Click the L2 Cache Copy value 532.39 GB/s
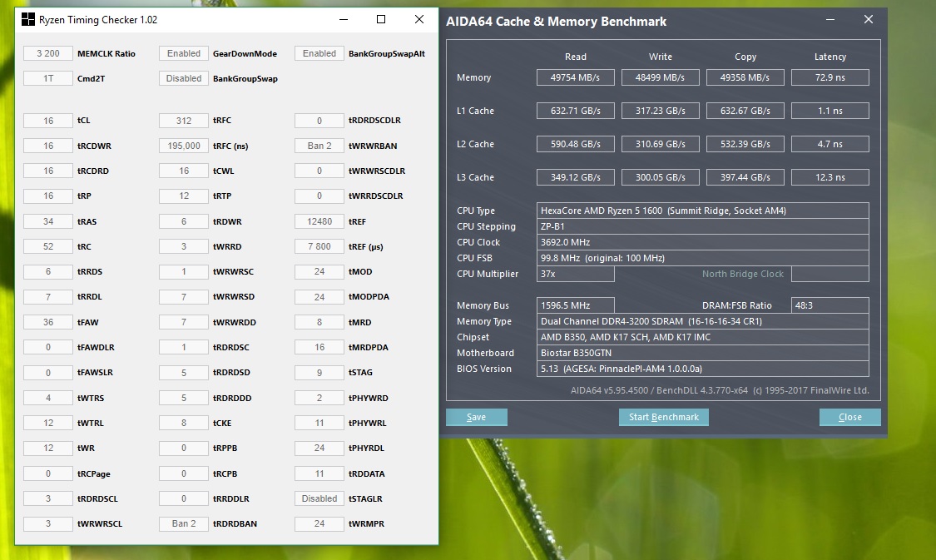Viewport: 936px width, 560px height. (745, 144)
